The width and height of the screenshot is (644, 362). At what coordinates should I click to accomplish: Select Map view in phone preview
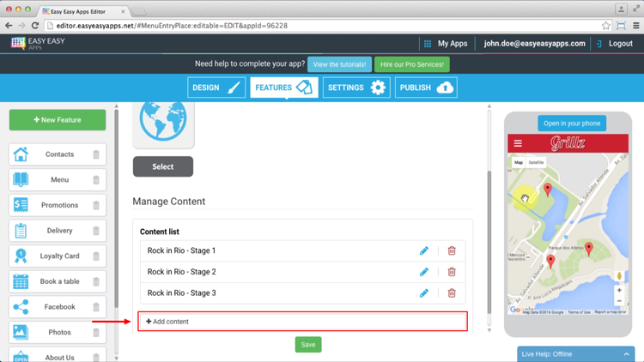pyautogui.click(x=519, y=162)
